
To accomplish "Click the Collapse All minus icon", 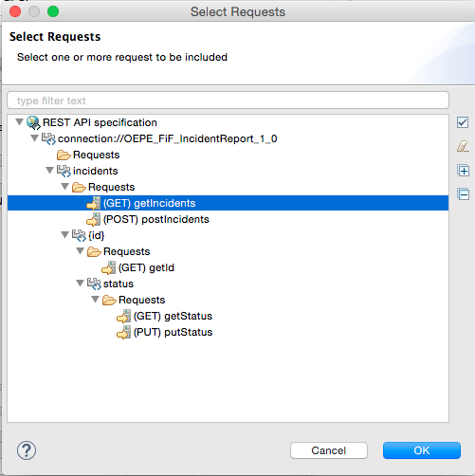I will pyautogui.click(x=463, y=194).
